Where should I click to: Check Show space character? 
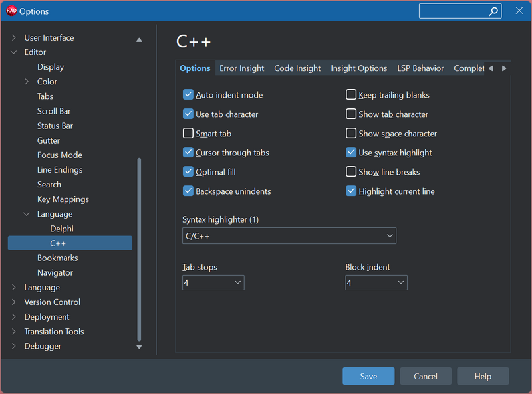[x=351, y=134]
